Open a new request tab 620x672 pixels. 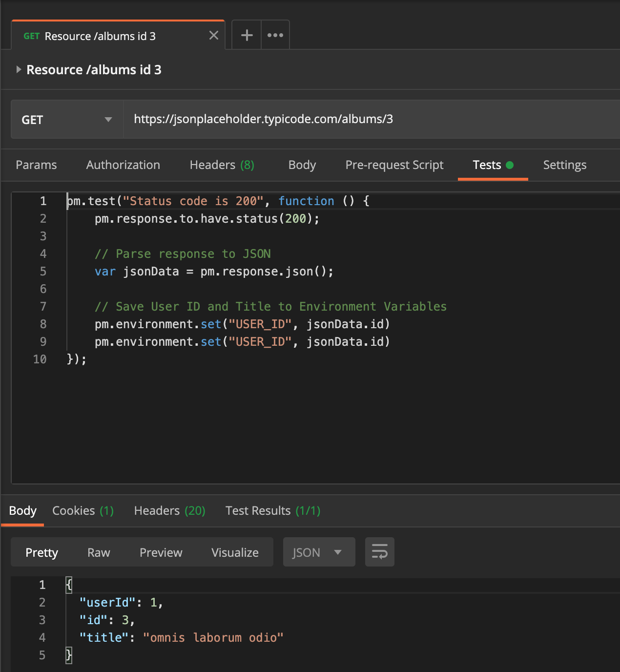(246, 35)
